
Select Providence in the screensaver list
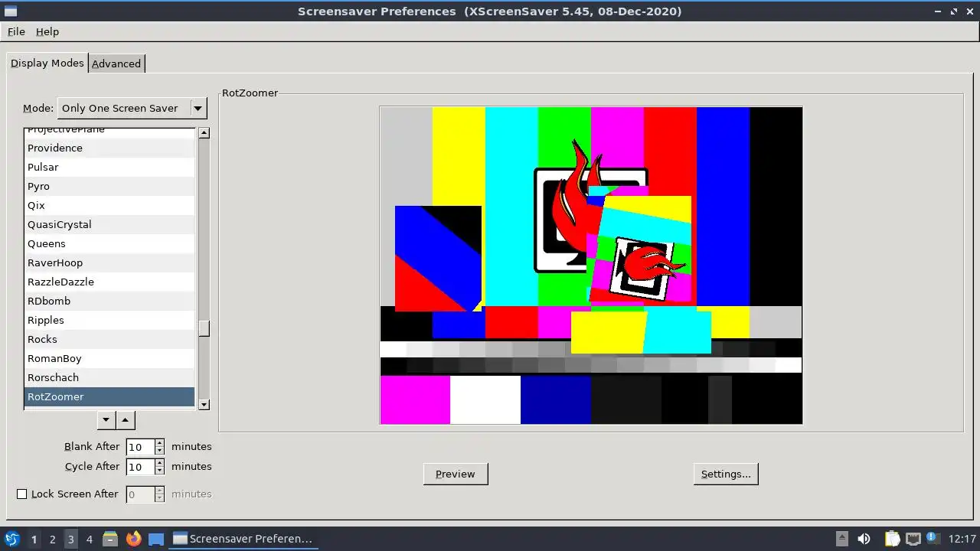[109, 148]
